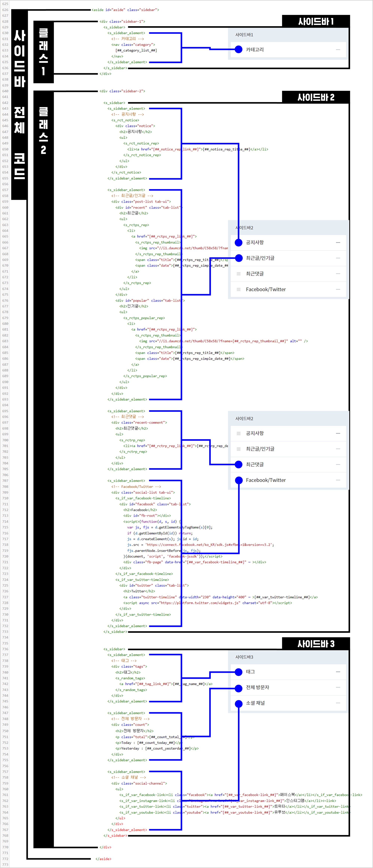The height and width of the screenshot is (868, 373).
Task: Click code line '<s_if_var_twitter-timeline>' opening tag
Action: (x=142, y=580)
